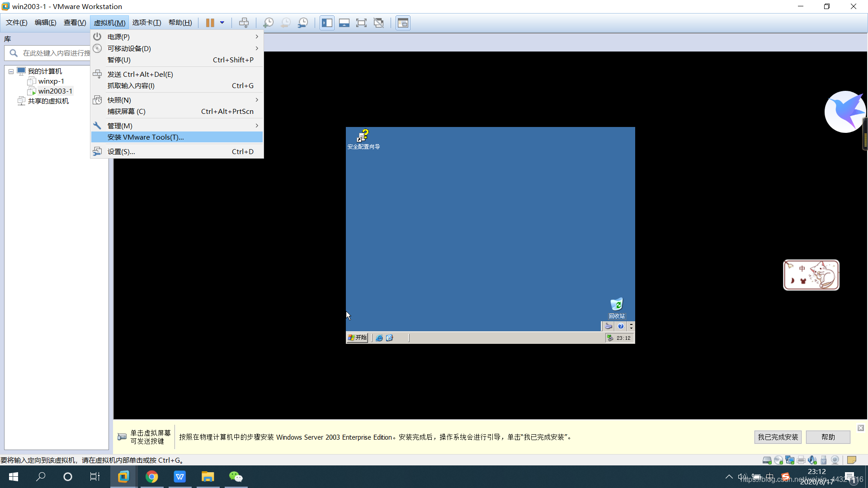Screen dimensions: 868x488
Task: Enter full screen mode icon
Action: 361,23
